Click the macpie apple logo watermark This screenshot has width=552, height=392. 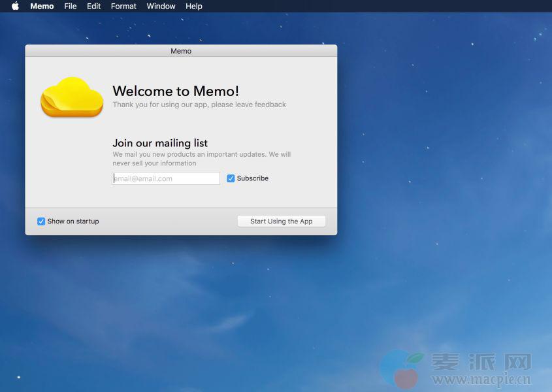tap(402, 368)
